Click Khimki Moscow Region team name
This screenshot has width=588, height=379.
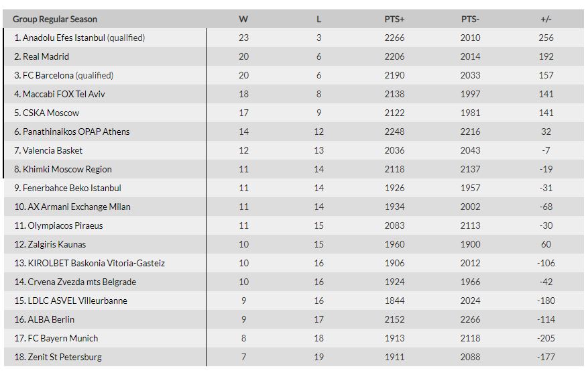click(67, 170)
